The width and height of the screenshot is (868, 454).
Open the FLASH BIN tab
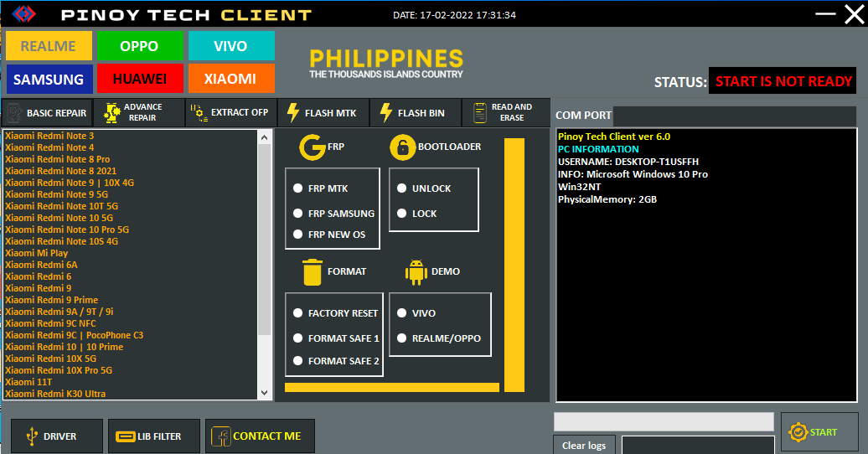click(416, 113)
